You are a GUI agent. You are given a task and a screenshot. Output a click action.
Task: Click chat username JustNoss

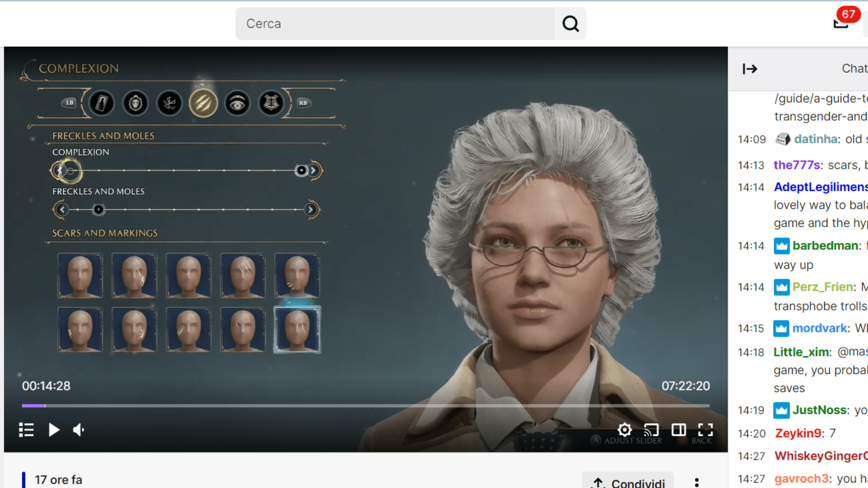click(x=819, y=410)
